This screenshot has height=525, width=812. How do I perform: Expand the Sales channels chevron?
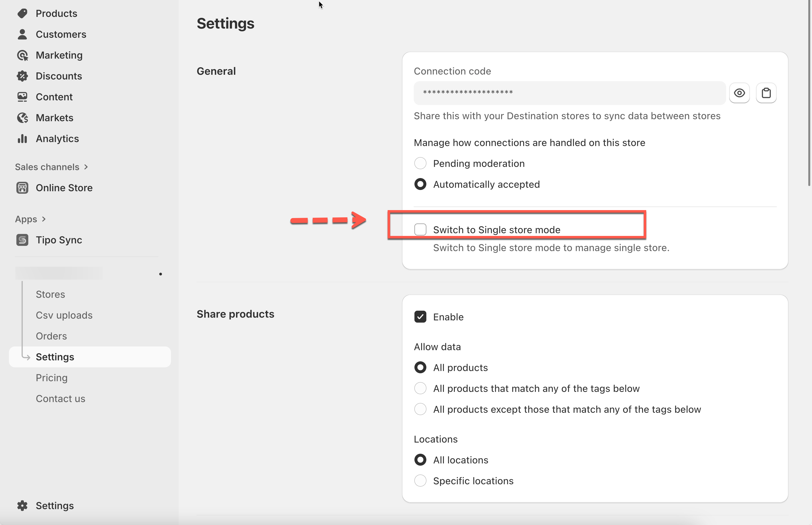click(x=86, y=167)
